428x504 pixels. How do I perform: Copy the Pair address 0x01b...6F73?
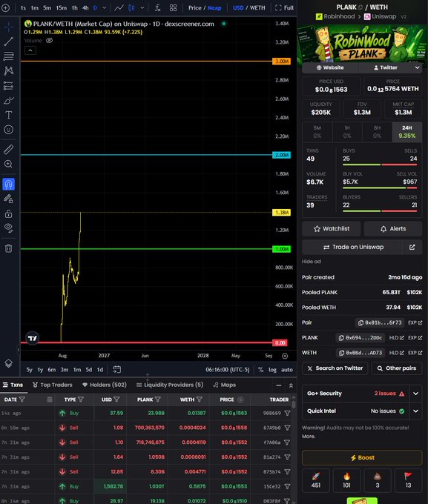[x=380, y=322]
